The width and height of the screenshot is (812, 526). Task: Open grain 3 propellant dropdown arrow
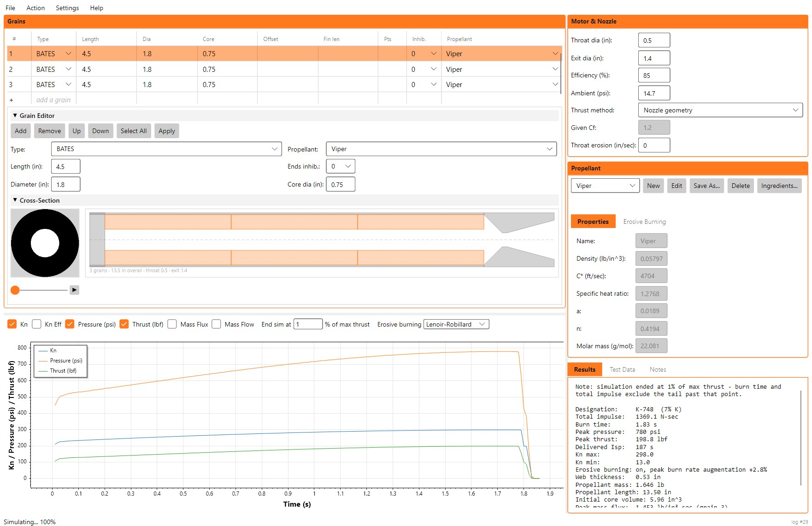click(x=555, y=85)
